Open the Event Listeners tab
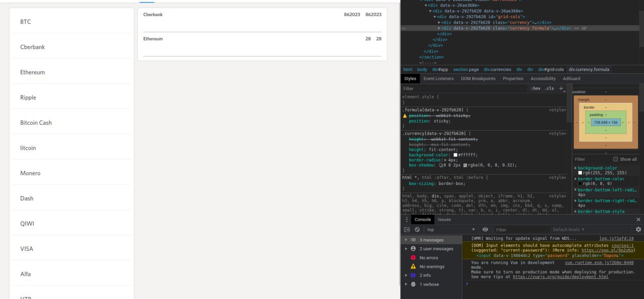Image resolution: width=644 pixels, height=299 pixels. tap(438, 79)
